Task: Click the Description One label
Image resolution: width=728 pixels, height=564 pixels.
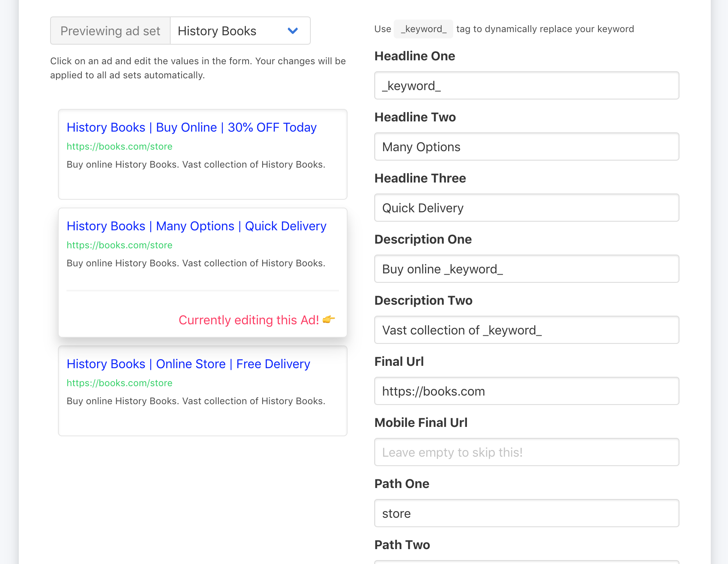Action: tap(423, 239)
